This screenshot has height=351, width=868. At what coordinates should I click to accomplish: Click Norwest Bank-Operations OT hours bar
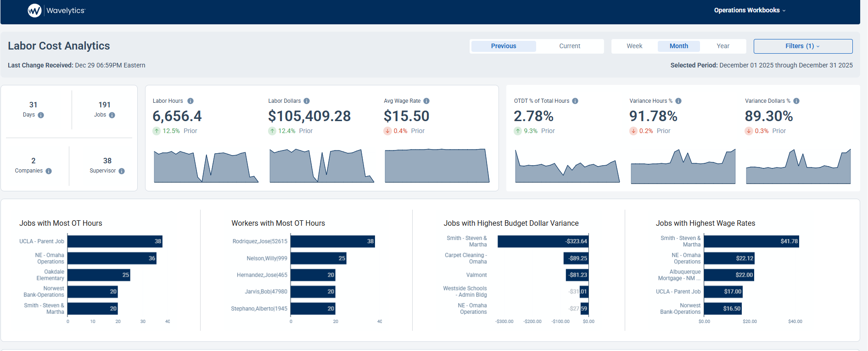click(x=93, y=292)
